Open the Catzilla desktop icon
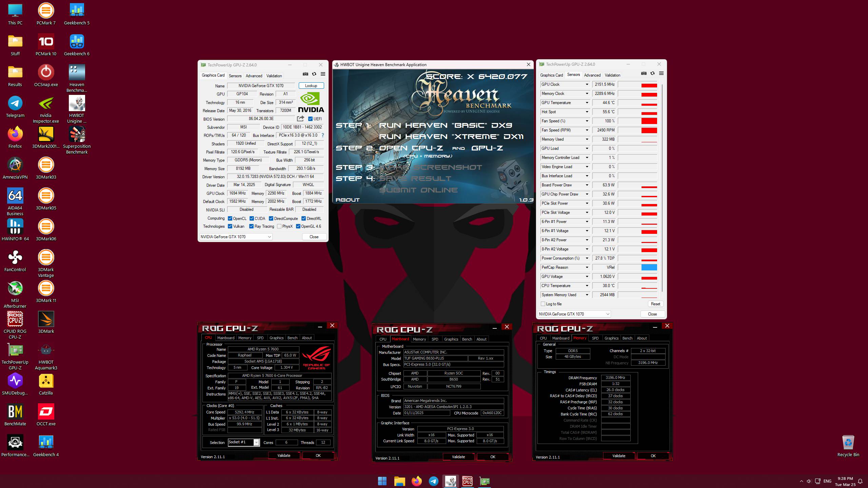Viewport: 868px width, 488px height. 46,384
